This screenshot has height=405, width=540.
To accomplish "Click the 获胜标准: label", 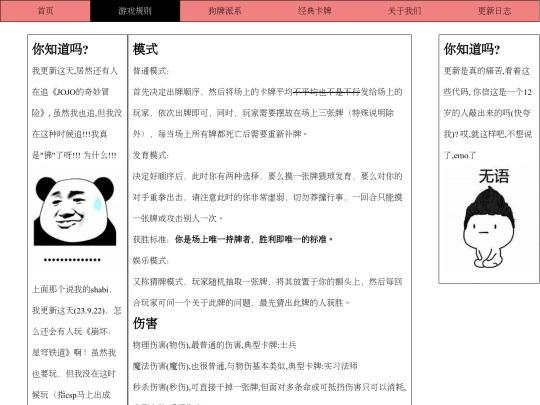I will [151, 239].
